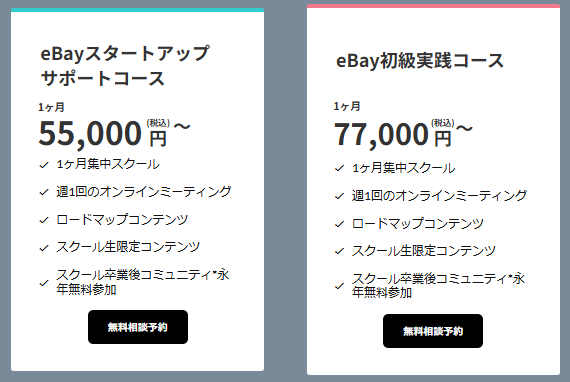
Task: Click the teal accent bar atop left card
Action: (137, 10)
